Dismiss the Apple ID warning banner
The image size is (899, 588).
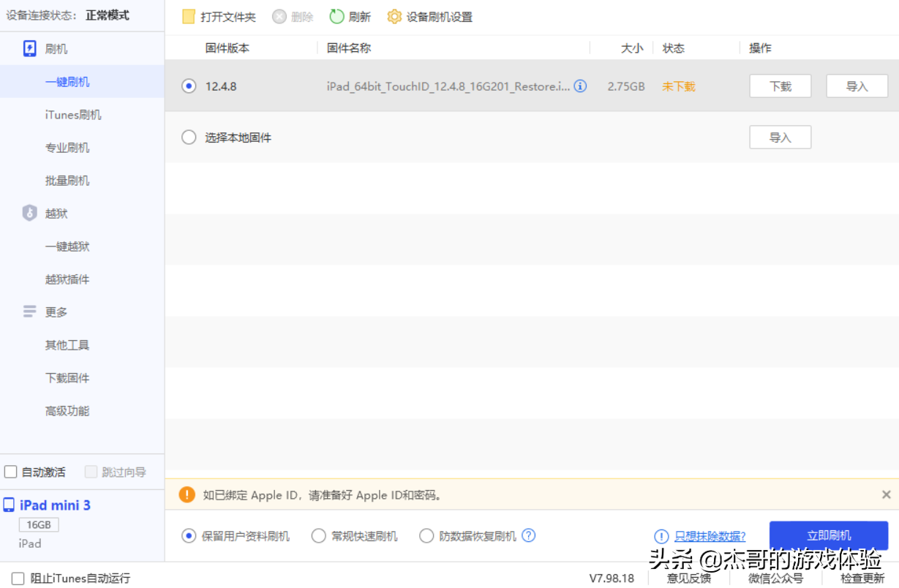tap(886, 495)
